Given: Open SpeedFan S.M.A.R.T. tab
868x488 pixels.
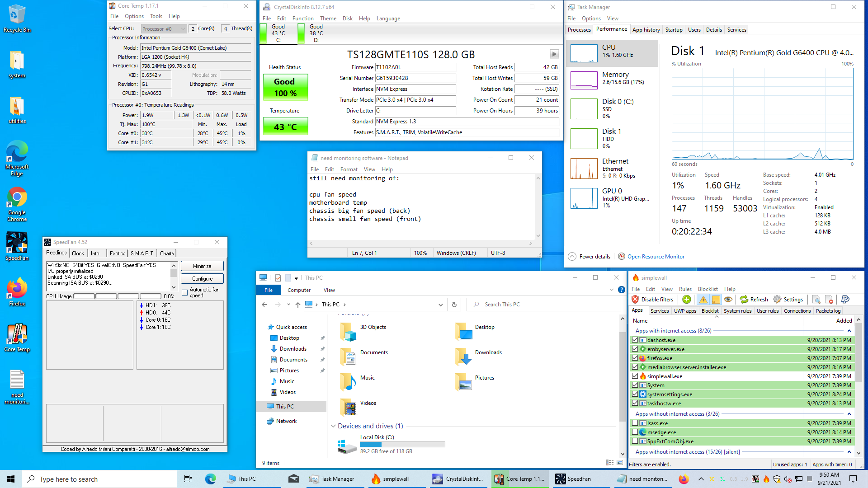Looking at the screenshot, I should click(142, 253).
